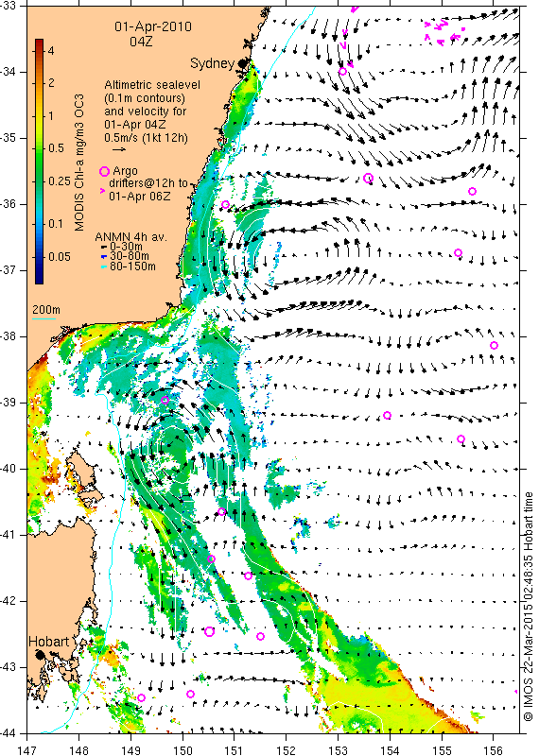Screen dimensions: 539x756
Task: Click the colorbar value 4 label
Action: [x=51, y=51]
